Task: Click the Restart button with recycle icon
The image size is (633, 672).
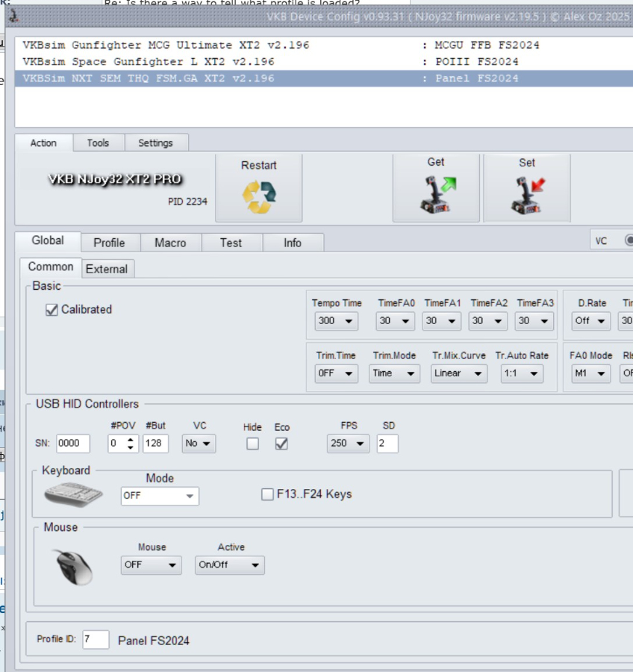Action: point(259,188)
